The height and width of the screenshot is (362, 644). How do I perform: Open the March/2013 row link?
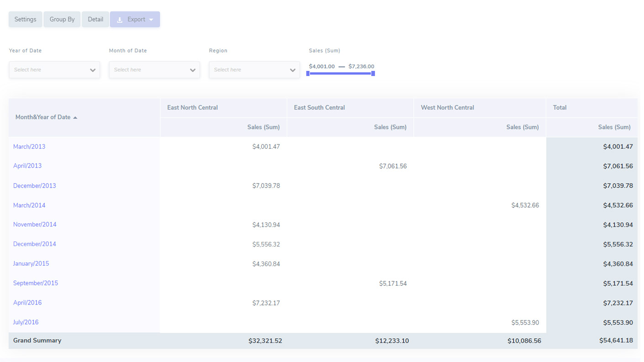[x=29, y=147]
